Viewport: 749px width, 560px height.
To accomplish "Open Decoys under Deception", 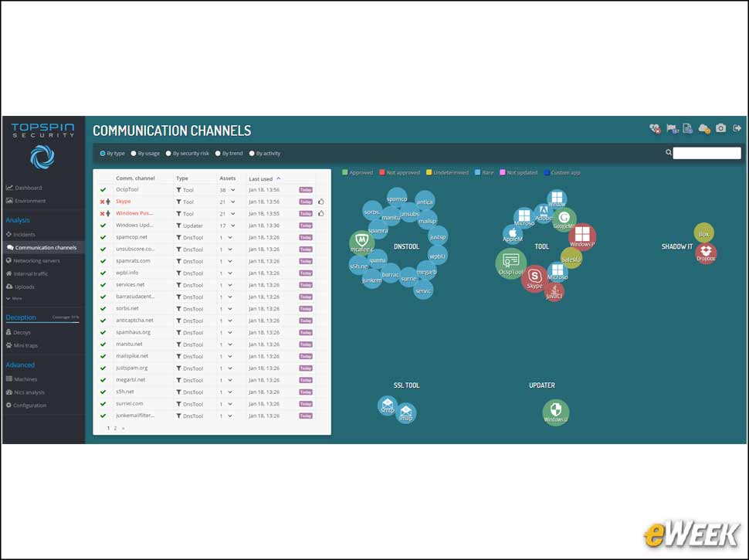I will coord(19,332).
